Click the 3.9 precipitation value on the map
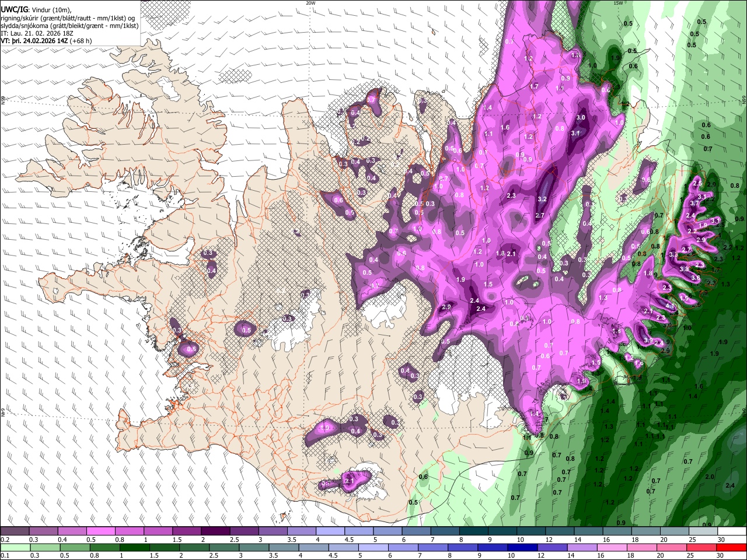Screen dimensions: 747x560 pyautogui.click(x=648, y=340)
